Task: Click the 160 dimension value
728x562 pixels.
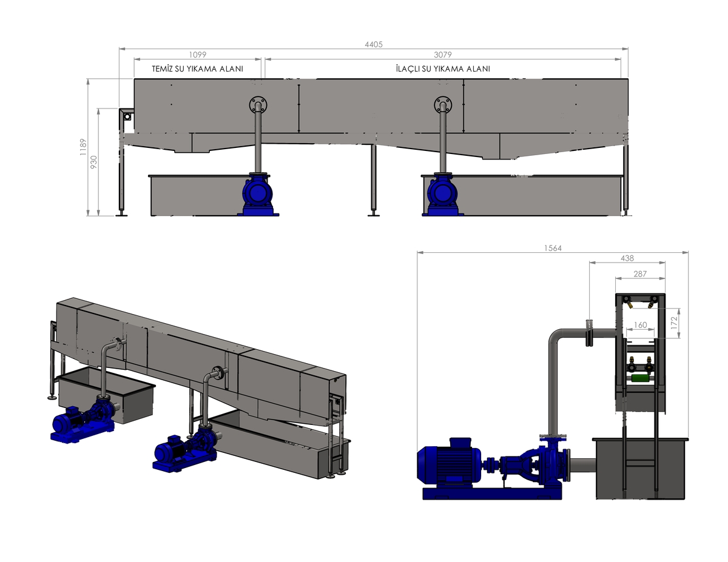Action: click(640, 326)
